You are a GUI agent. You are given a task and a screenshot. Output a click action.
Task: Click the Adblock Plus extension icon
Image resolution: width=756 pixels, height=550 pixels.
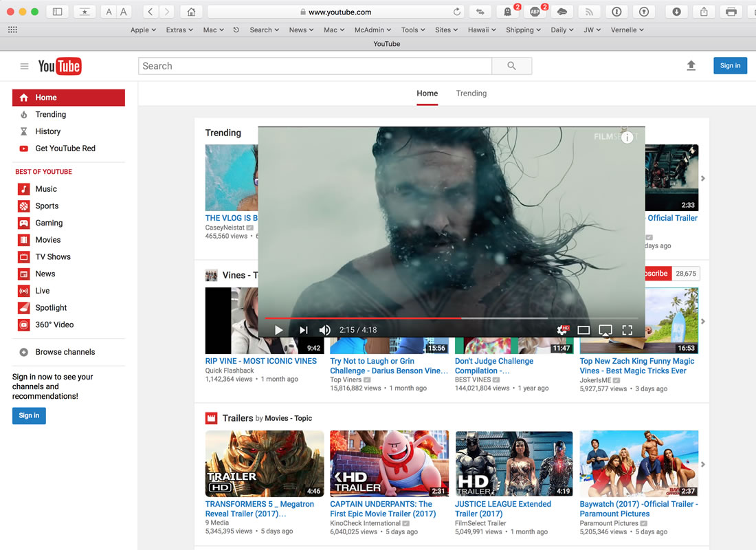(535, 12)
